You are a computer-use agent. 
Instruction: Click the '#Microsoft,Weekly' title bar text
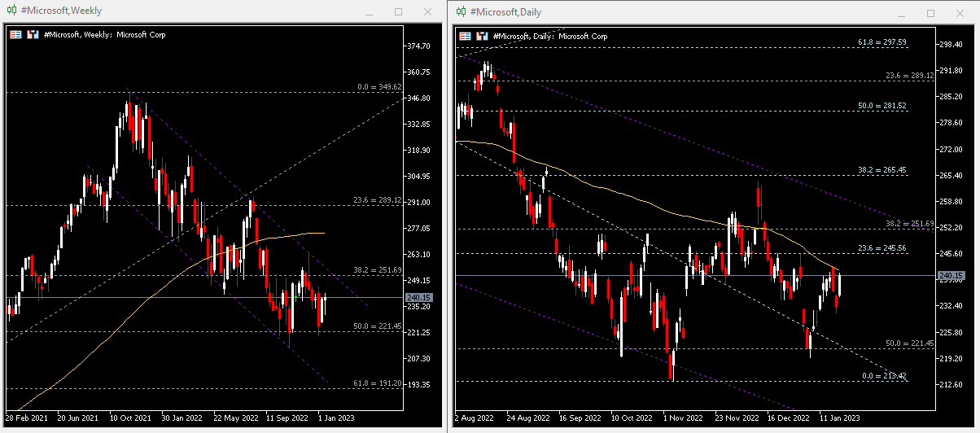tap(62, 11)
